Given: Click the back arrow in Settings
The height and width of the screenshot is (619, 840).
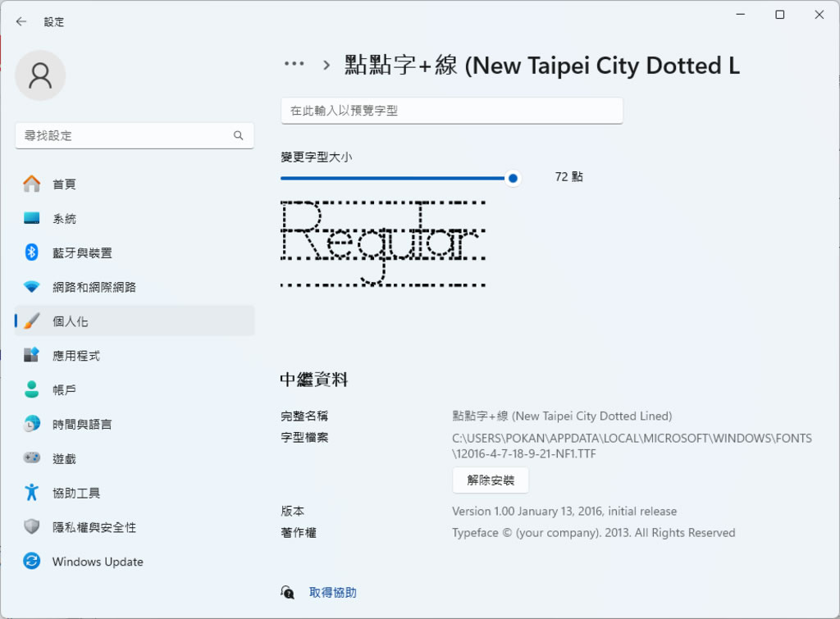Looking at the screenshot, I should tap(21, 22).
